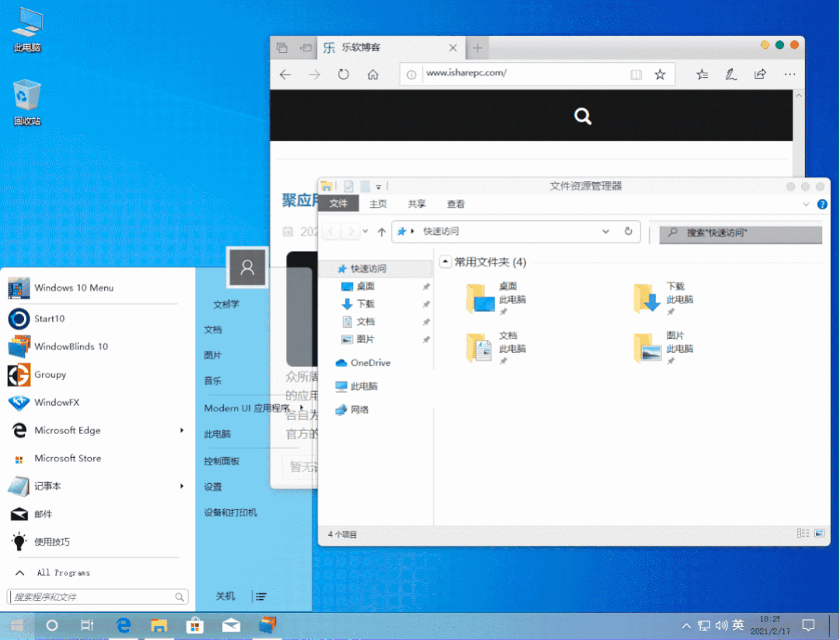Open Task View on the taskbar
Image resolution: width=840 pixels, height=640 pixels.
pyautogui.click(x=87, y=625)
